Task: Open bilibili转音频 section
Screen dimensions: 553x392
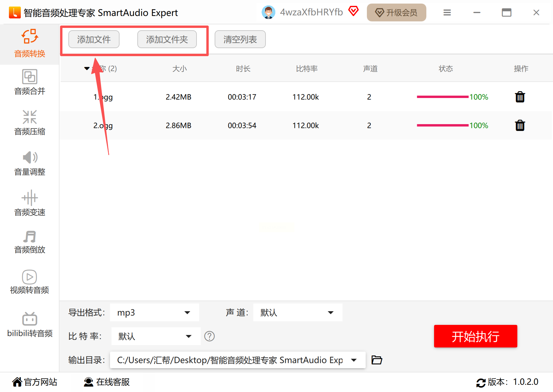Action: [30, 325]
